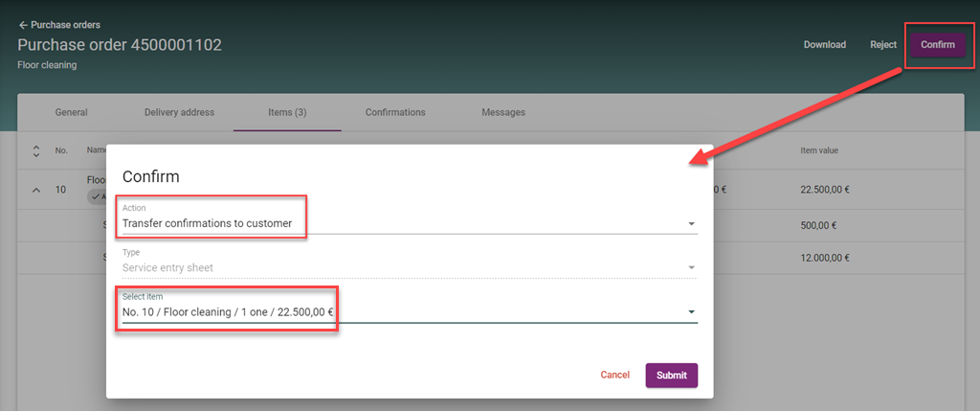Image resolution: width=980 pixels, height=412 pixels.
Task: Go to the Confirmations tab
Action: pos(395,112)
